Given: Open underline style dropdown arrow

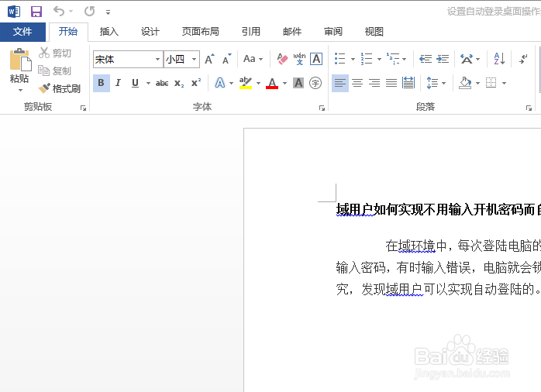Looking at the screenshot, I should click(x=148, y=84).
